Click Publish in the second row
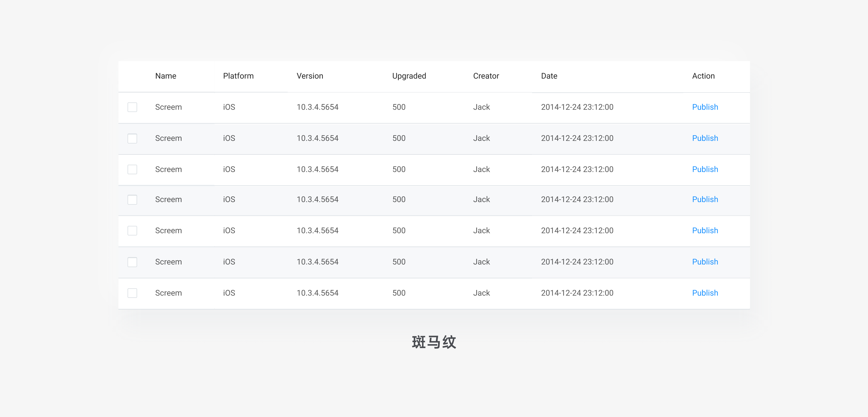868x417 pixels. [705, 138]
